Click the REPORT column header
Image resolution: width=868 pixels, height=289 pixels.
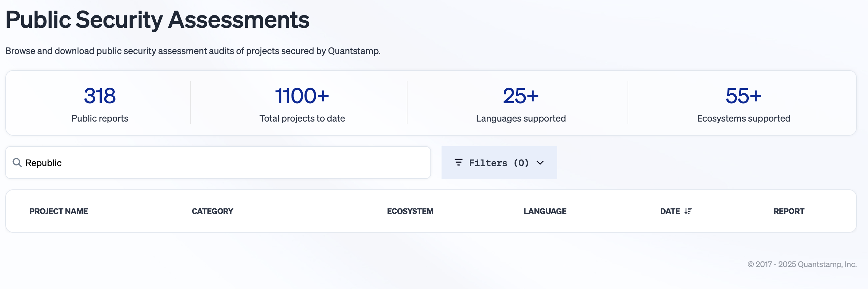[x=789, y=211]
